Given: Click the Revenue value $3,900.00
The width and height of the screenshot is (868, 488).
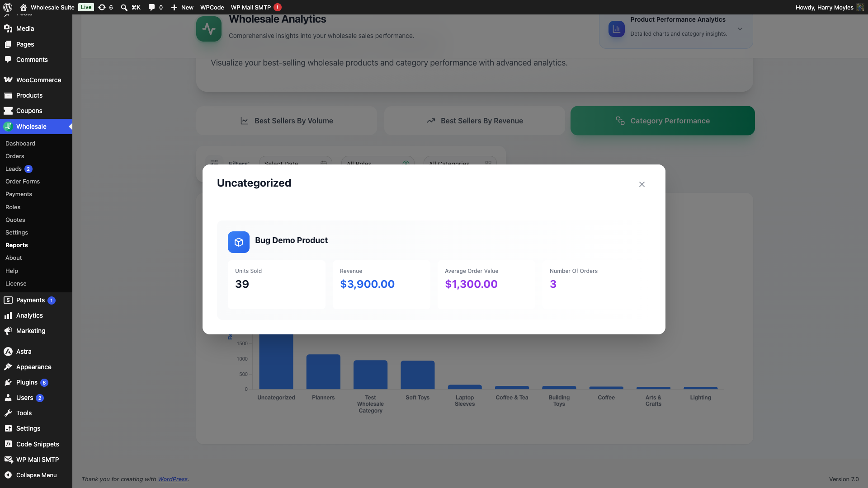Looking at the screenshot, I should 367,284.
